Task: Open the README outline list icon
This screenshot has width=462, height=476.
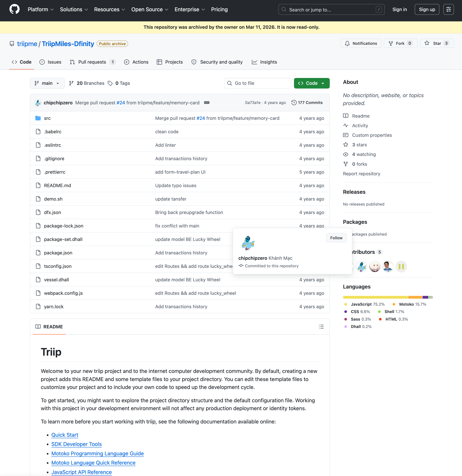Action: coord(321,327)
